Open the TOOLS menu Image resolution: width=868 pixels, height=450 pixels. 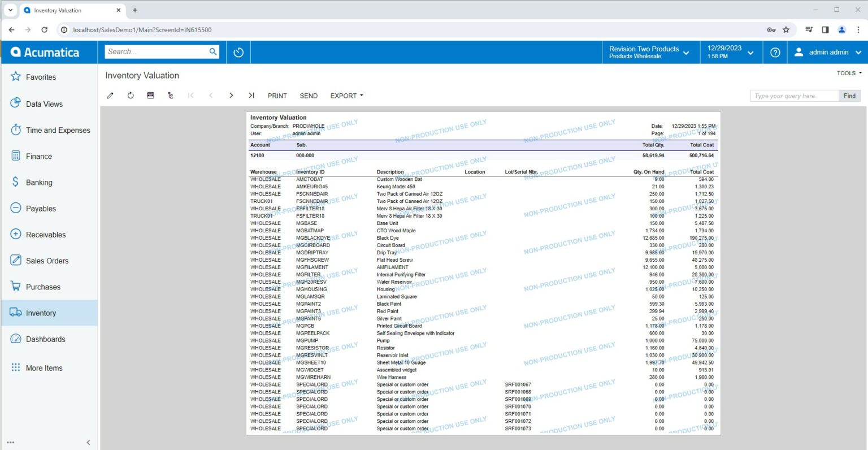849,73
